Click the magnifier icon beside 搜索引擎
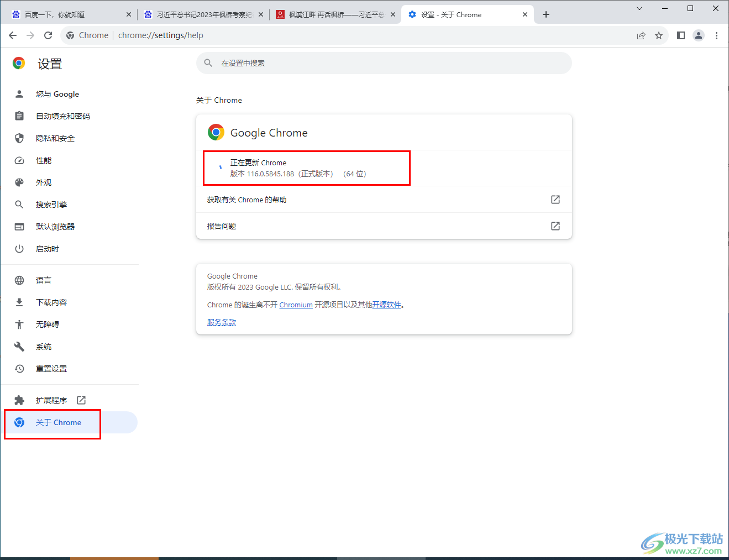Image resolution: width=729 pixels, height=560 pixels. pos(19,205)
